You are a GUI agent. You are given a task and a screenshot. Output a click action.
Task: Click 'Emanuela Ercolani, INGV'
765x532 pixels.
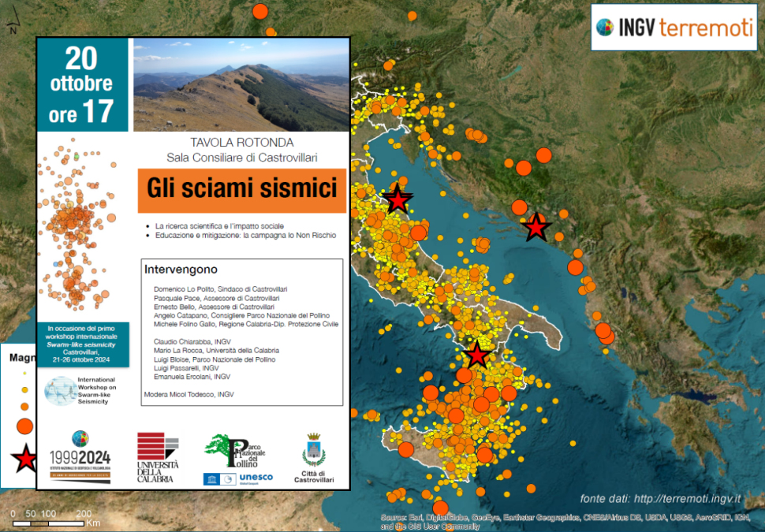click(192, 377)
